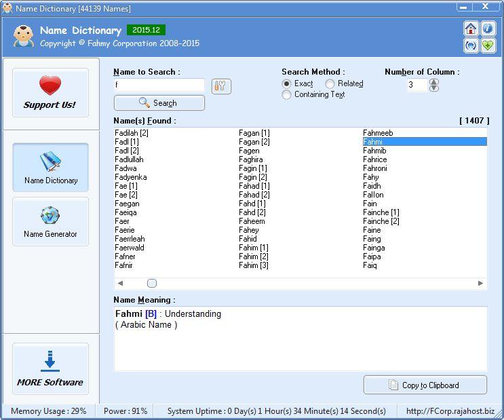Open http://FCorp.rajahost.biz link
The image size is (504, 420).
pos(450,411)
